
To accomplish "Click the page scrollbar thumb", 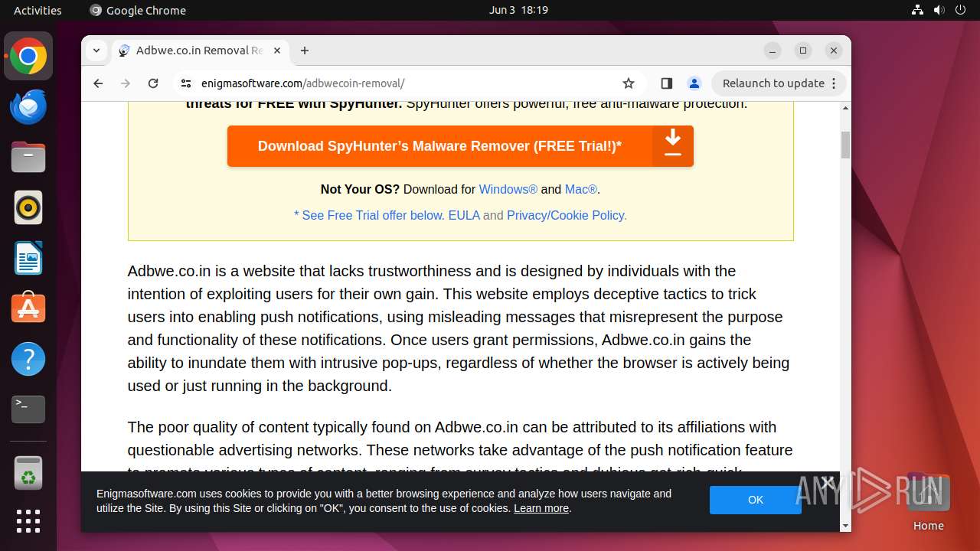I will [x=845, y=145].
